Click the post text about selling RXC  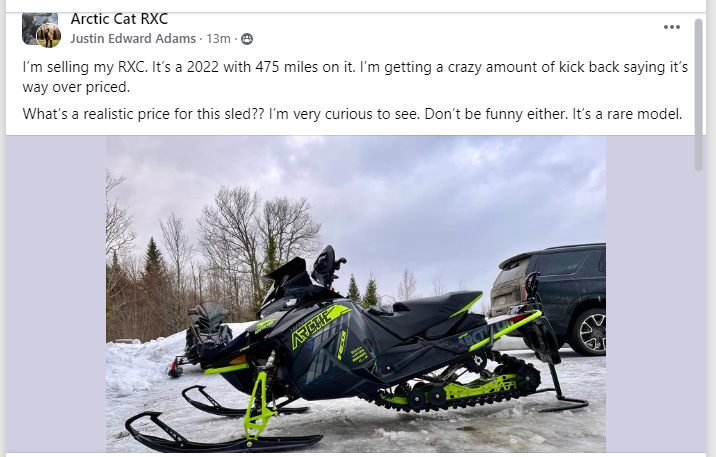tap(355, 77)
